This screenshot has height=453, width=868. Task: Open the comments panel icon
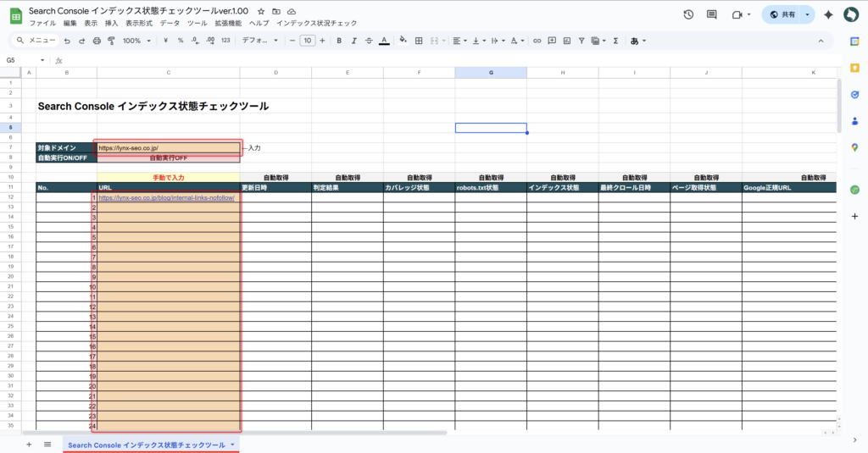711,14
